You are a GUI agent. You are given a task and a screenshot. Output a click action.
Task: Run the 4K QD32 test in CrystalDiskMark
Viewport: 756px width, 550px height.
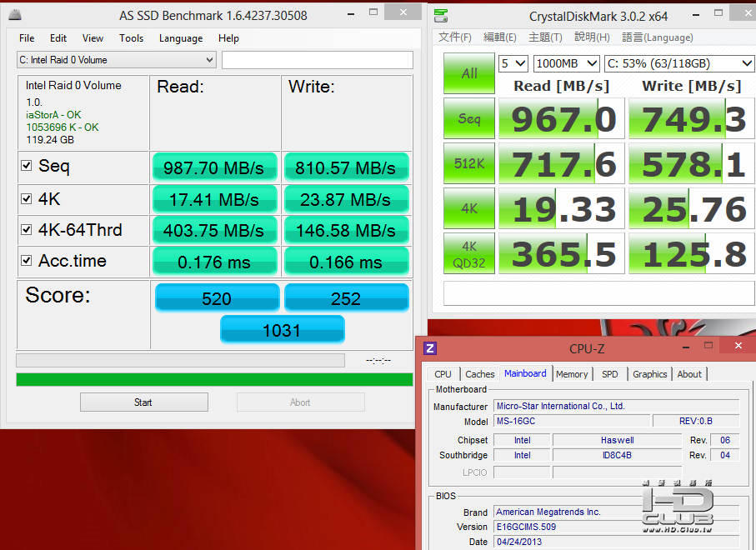468,253
